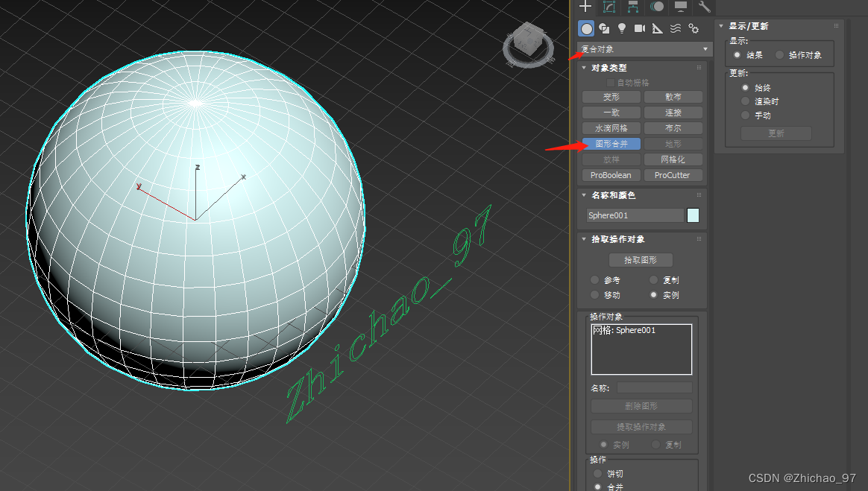Select the Space Warps waves icon
The image size is (868, 491).
[676, 28]
